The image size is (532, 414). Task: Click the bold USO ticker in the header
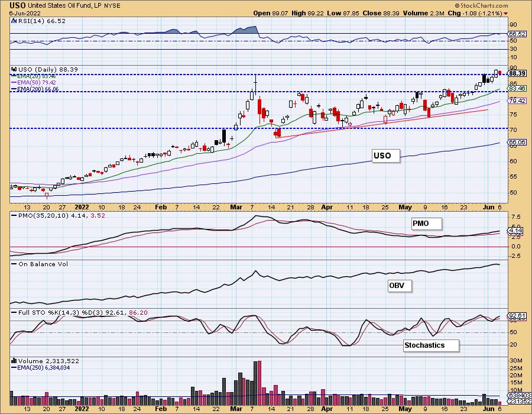[17, 5]
